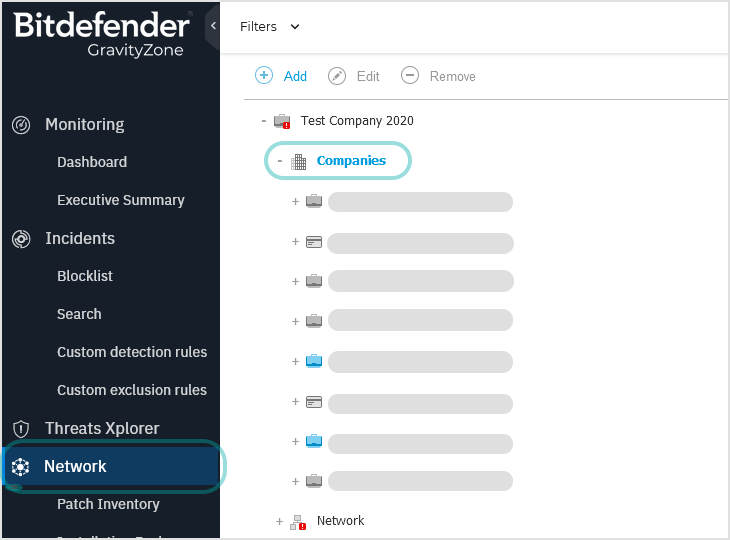This screenshot has height=540, width=730.
Task: Click the Edit button label
Action: click(368, 76)
